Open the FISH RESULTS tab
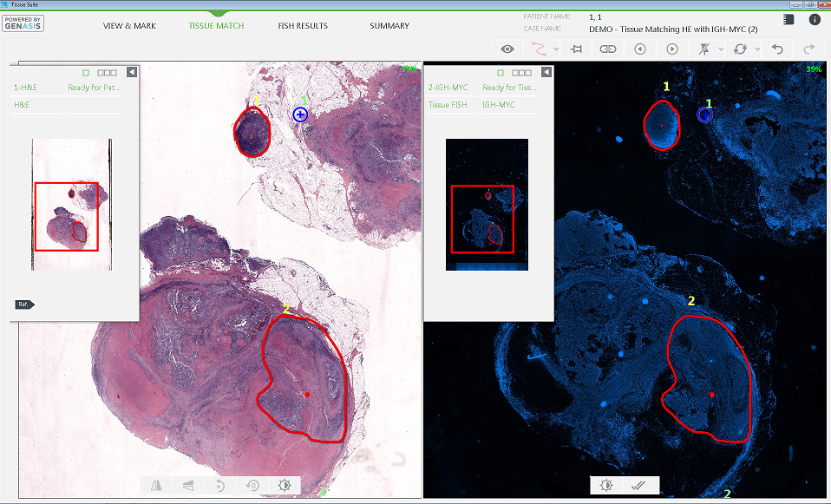The width and height of the screenshot is (831, 504). [x=303, y=25]
